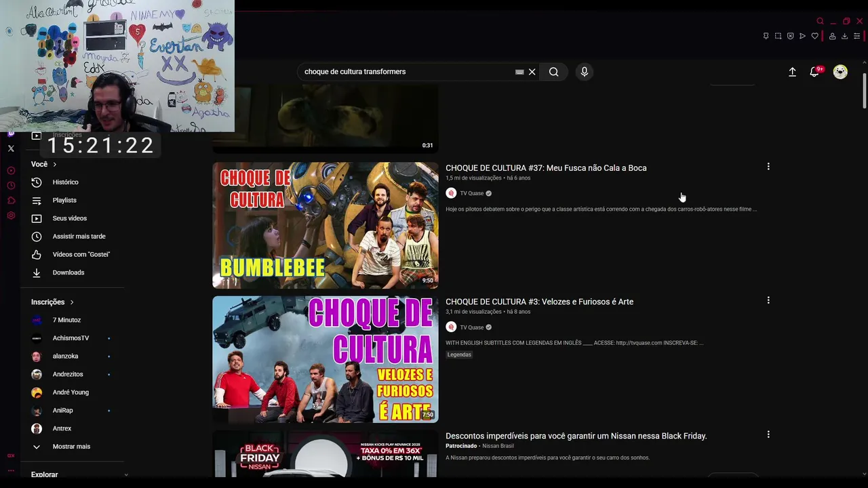The width and height of the screenshot is (868, 488).
Task: Open notifications bell with 9+ badge
Action: click(815, 72)
